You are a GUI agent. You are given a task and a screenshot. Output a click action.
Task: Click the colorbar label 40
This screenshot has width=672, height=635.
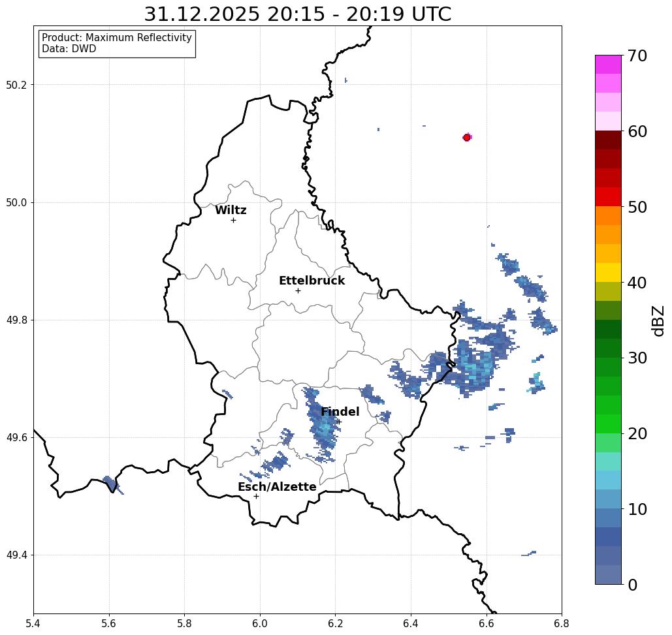click(637, 283)
